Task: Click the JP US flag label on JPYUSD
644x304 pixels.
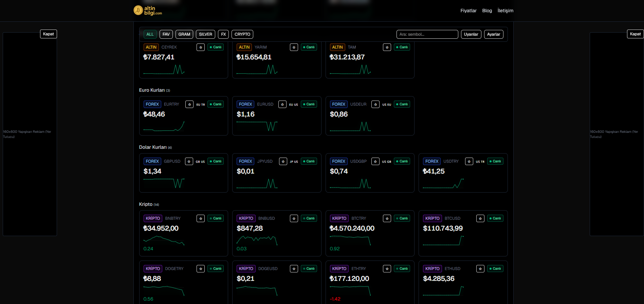Action: pos(294,162)
